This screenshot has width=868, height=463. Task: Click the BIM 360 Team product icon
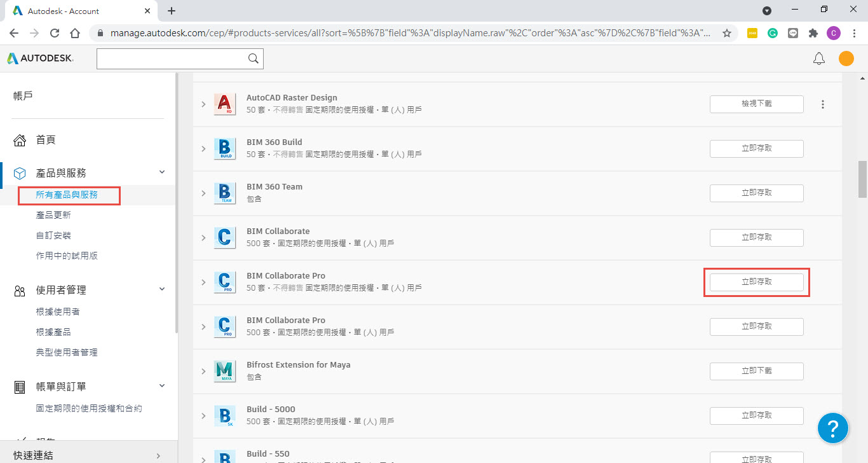(x=224, y=193)
